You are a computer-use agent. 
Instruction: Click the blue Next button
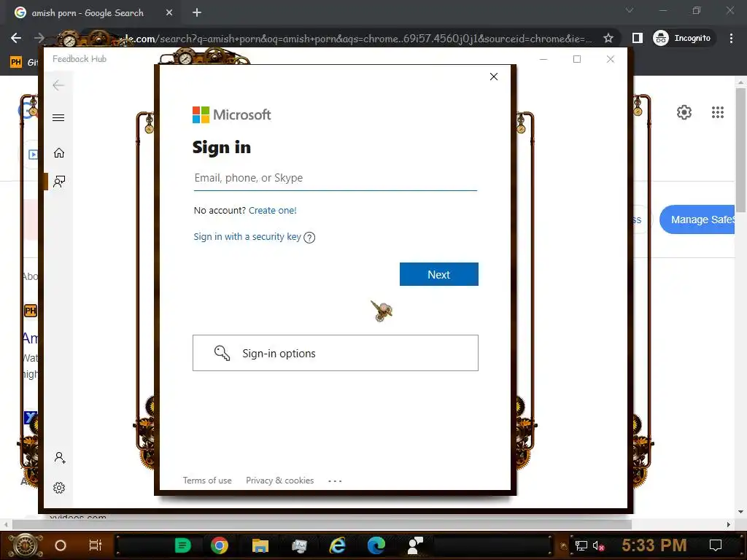[x=438, y=274]
